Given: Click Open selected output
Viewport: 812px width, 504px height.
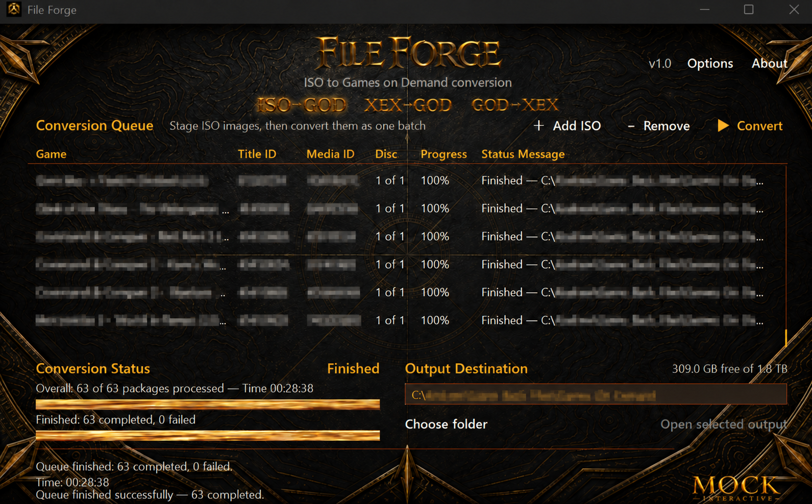Looking at the screenshot, I should pos(724,424).
